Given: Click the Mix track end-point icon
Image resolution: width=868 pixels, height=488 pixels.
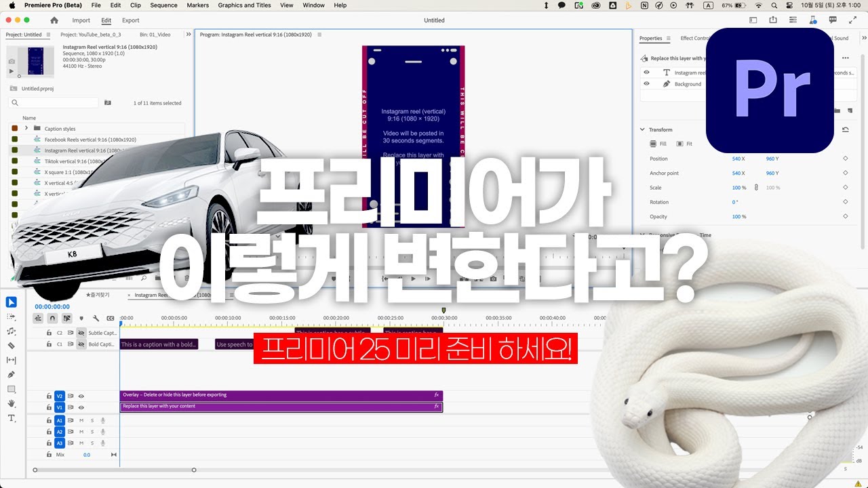Looking at the screenshot, I should point(113,455).
